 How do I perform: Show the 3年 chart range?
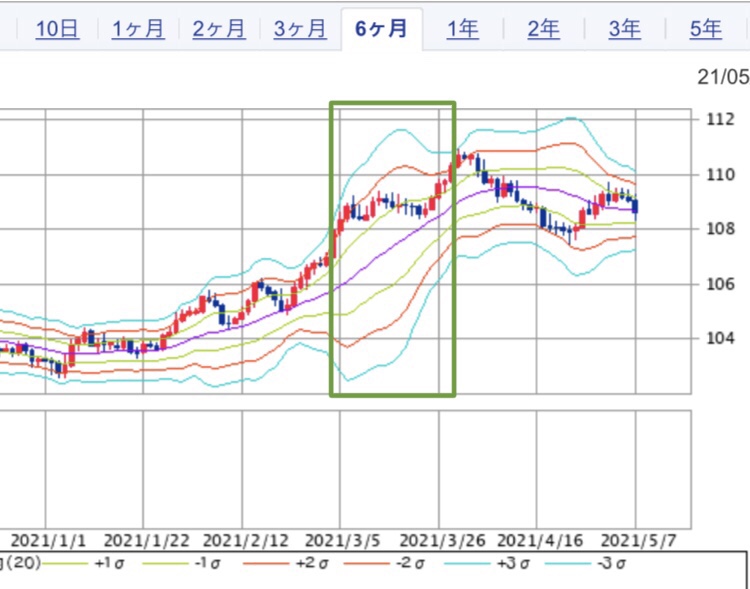pos(624,29)
